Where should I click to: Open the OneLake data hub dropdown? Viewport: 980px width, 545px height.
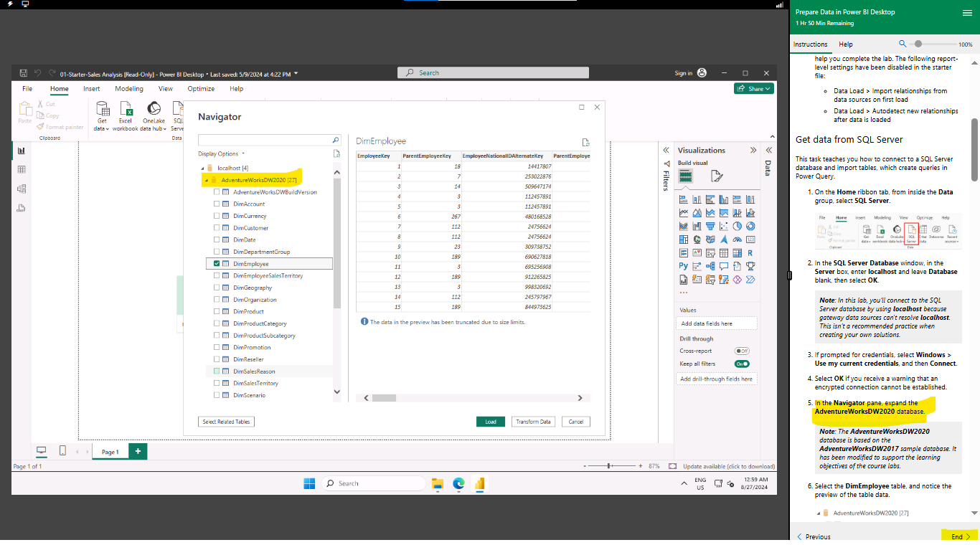[154, 115]
